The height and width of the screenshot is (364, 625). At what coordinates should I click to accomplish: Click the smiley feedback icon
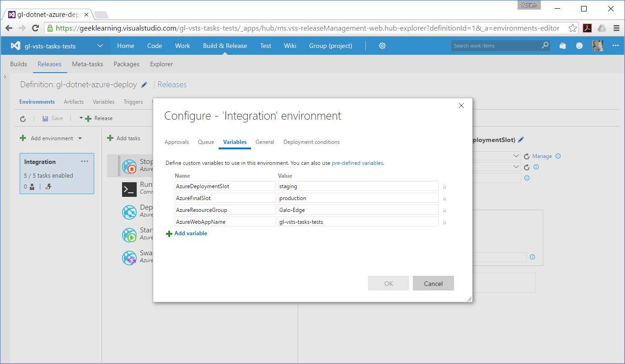(x=579, y=46)
